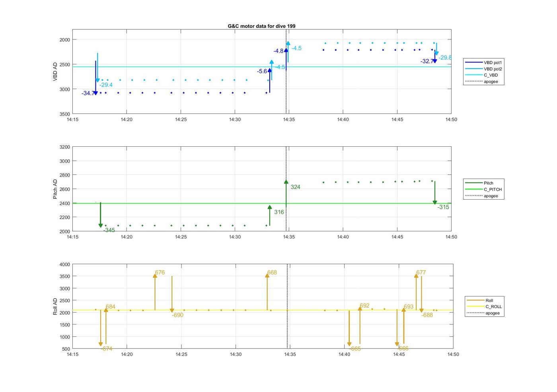This screenshot has width=557, height=392.
Task: Click the 'C_PITCH' legend entry
Action: pos(484,189)
